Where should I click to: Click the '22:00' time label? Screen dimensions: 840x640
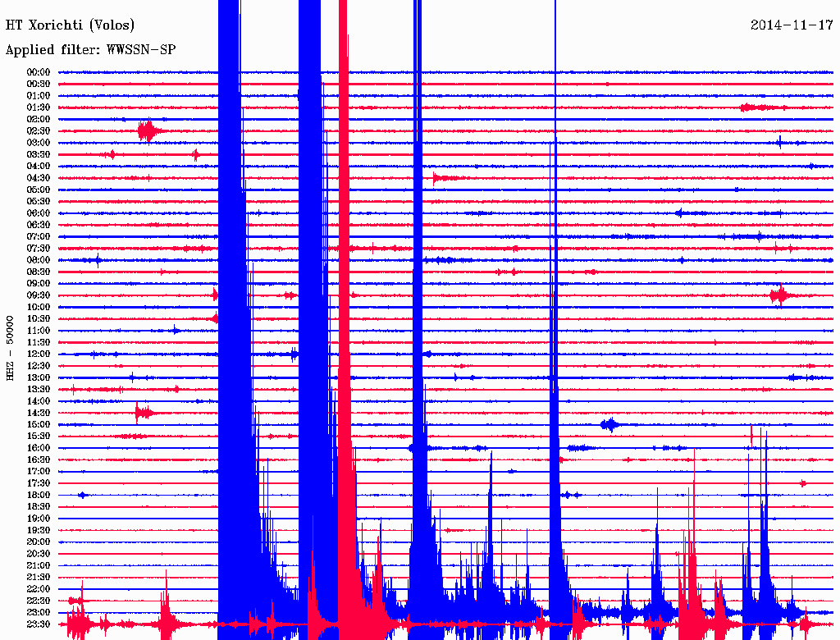click(x=39, y=589)
